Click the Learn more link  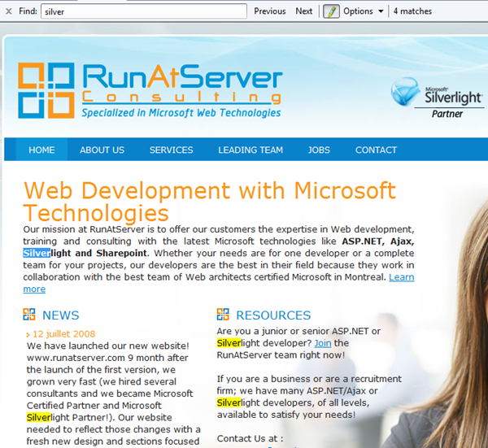402,277
